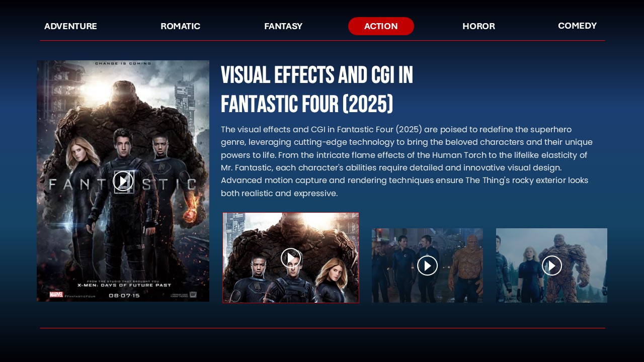Click "CHANGE IS COMING" tagline on poster
Viewport: 644px width, 362px height.
123,63
